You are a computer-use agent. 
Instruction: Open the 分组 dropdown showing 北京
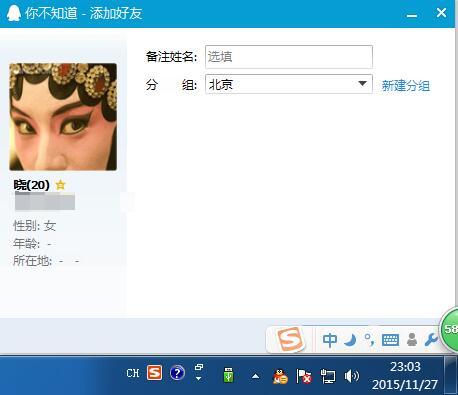click(x=289, y=84)
